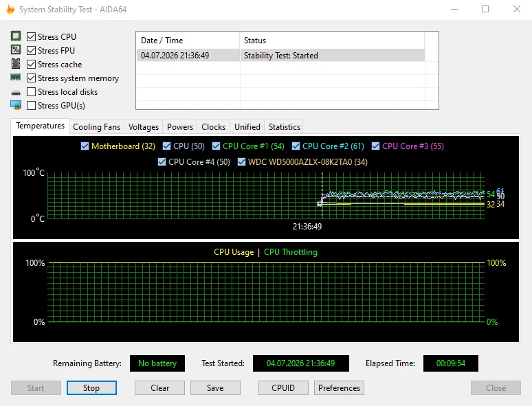
Task: Uncheck CPU Core #3 temperature checkbox
Action: coord(375,146)
